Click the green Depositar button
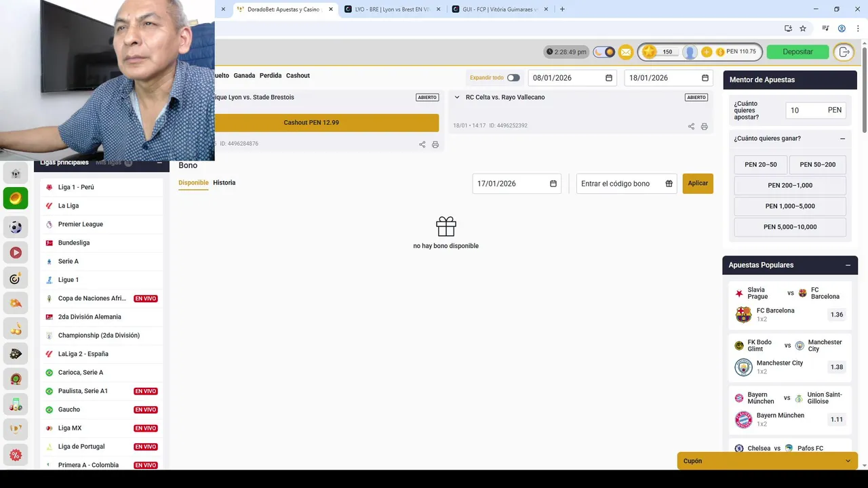The width and height of the screenshot is (868, 488). [797, 52]
